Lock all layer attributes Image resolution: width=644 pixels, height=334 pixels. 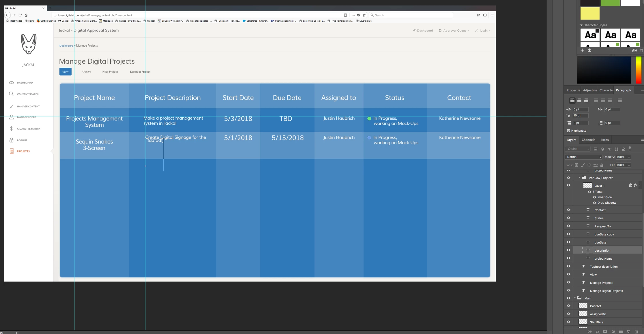point(602,165)
